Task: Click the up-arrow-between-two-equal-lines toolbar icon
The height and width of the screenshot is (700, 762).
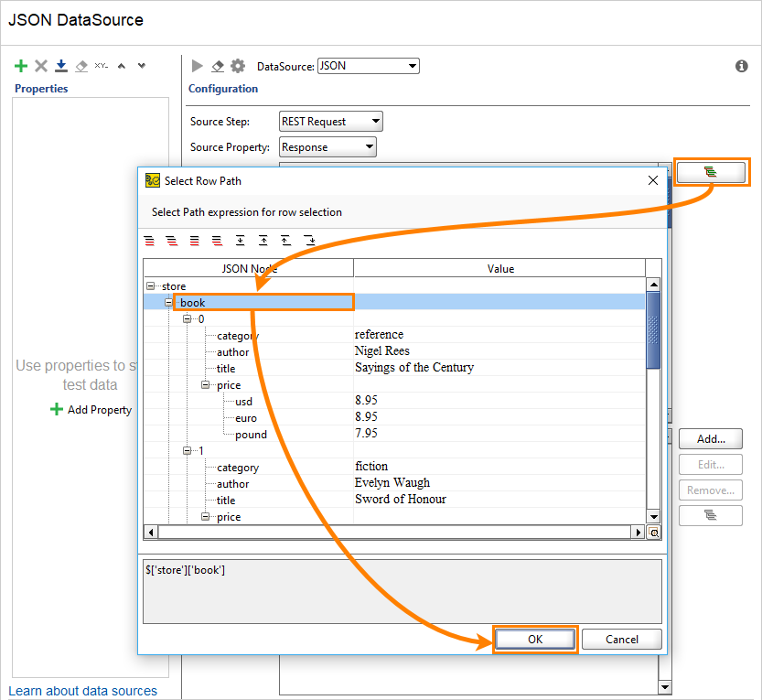Action: (x=263, y=240)
